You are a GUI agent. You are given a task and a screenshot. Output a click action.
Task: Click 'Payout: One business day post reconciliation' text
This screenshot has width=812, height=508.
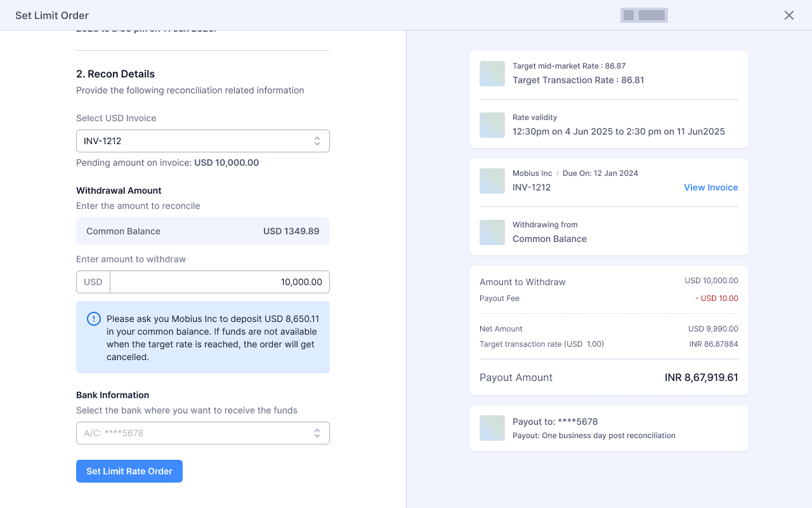tap(594, 436)
